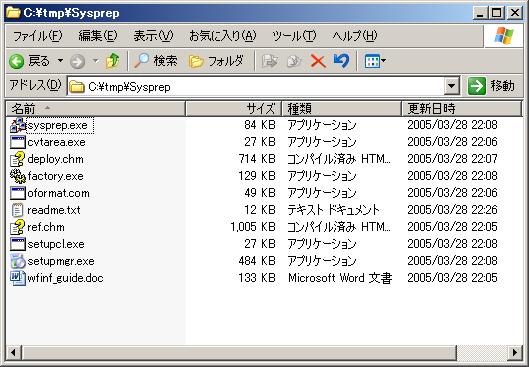Click the setupcl.exe file name

(x=56, y=244)
